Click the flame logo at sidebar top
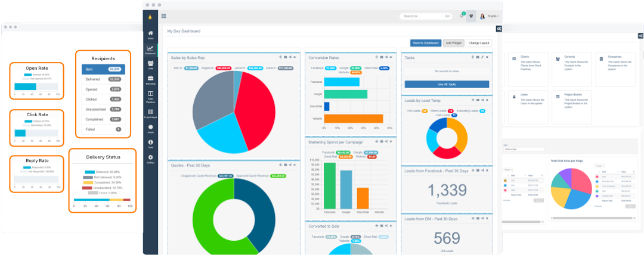The width and height of the screenshot is (644, 255). (x=150, y=17)
